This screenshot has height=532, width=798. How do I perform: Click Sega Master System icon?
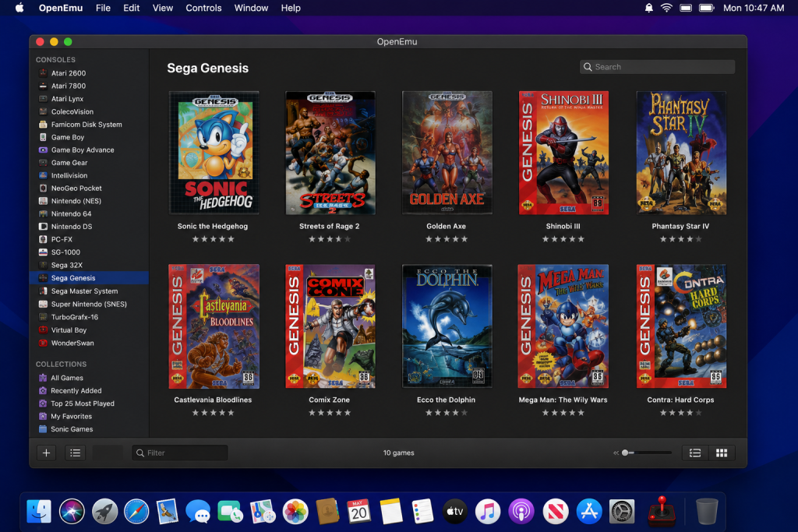[44, 291]
